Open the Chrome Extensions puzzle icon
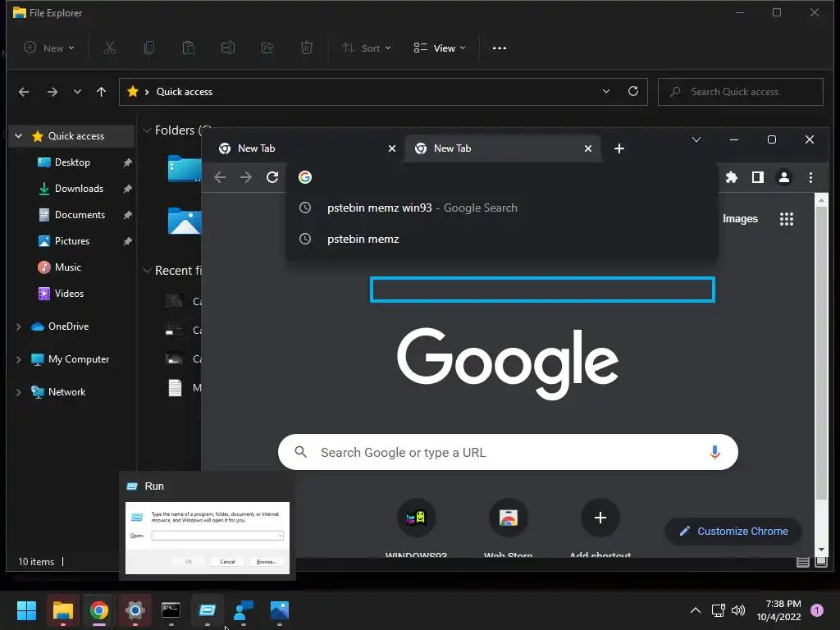This screenshot has height=630, width=840. tap(731, 177)
